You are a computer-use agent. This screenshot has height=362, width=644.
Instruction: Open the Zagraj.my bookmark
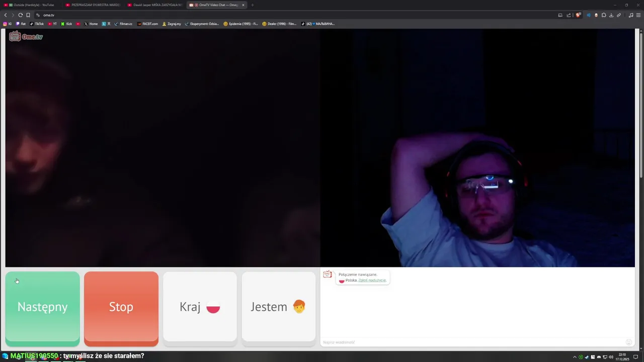click(172, 24)
